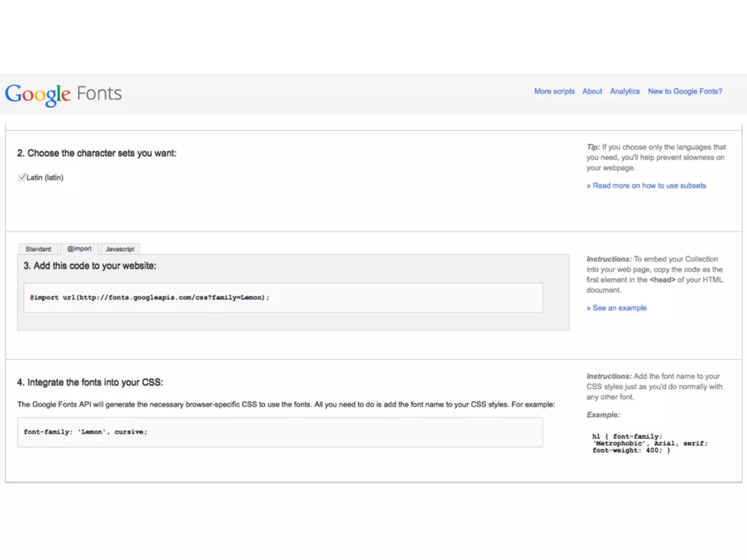
Task: Toggle the Latin character set checkbox
Action: pos(22,177)
